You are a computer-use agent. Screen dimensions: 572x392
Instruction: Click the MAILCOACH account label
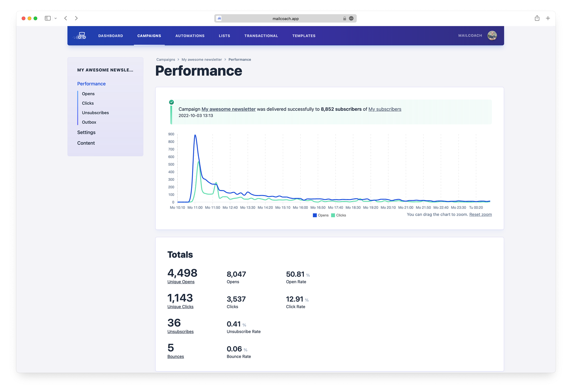pos(470,35)
